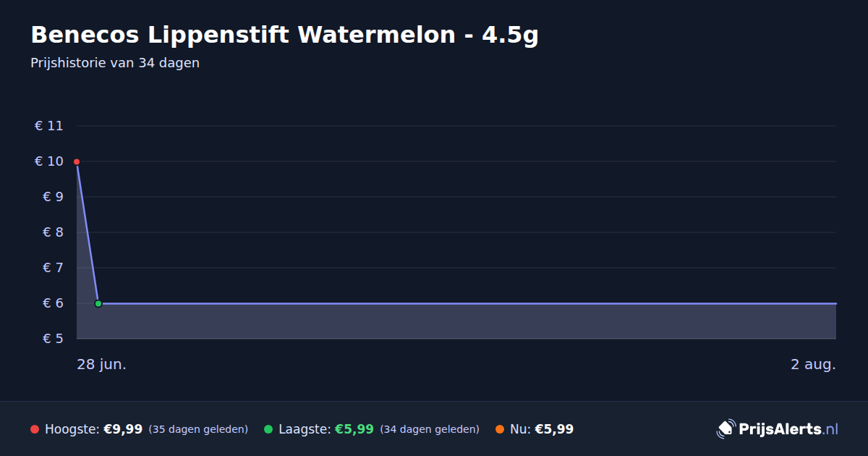Click the € 11 axis label
This screenshot has height=456, width=868.
tap(49, 126)
